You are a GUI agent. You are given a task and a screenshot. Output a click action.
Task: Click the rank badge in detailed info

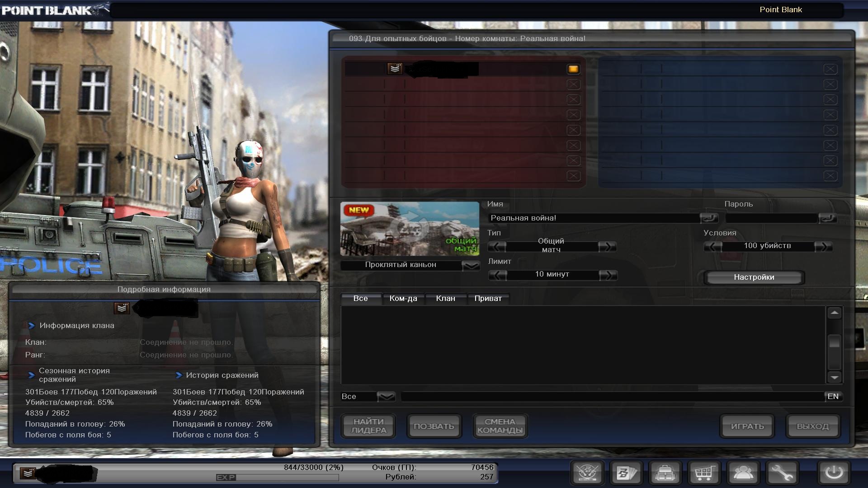[122, 308]
